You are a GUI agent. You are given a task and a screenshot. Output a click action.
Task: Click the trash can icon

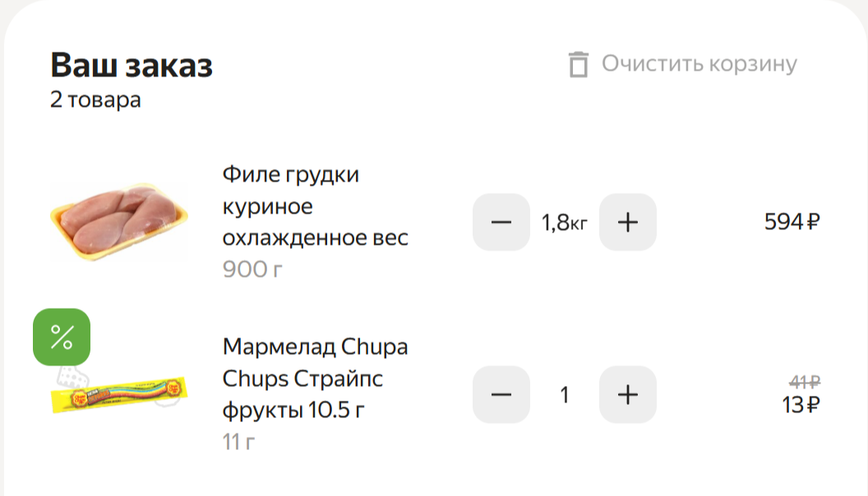coord(579,64)
